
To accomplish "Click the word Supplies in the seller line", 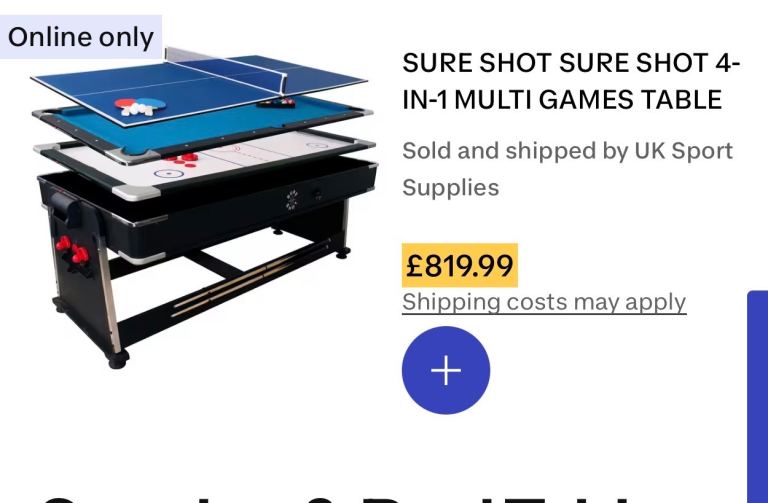I will (451, 188).
